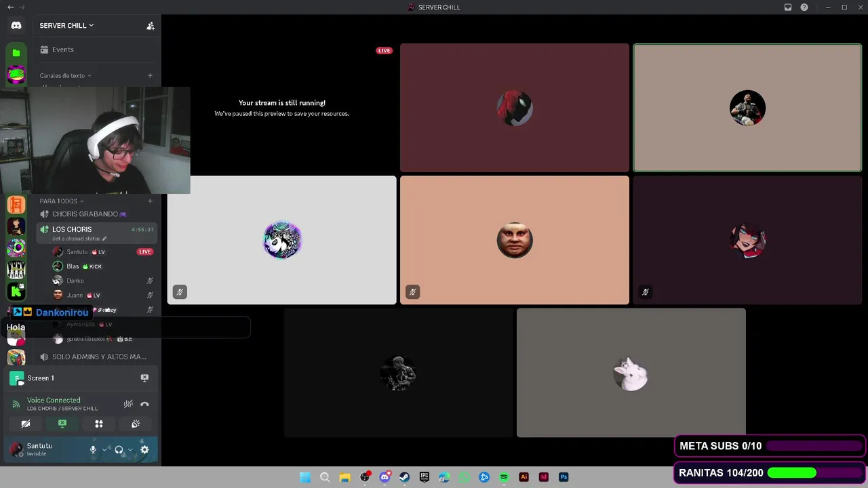Add channel to Canales de texto category
Screen dimensions: 868x488
(x=150, y=76)
